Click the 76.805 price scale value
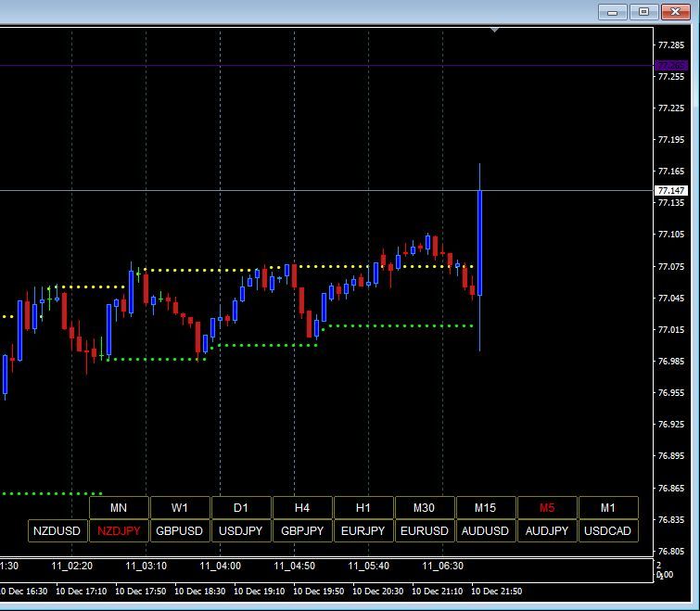The width and height of the screenshot is (700, 611). [671, 551]
